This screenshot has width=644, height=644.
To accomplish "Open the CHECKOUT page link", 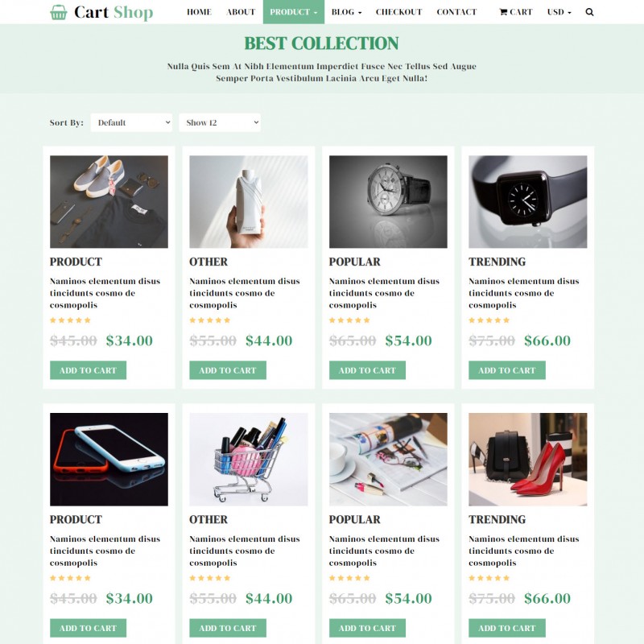I will coord(398,12).
